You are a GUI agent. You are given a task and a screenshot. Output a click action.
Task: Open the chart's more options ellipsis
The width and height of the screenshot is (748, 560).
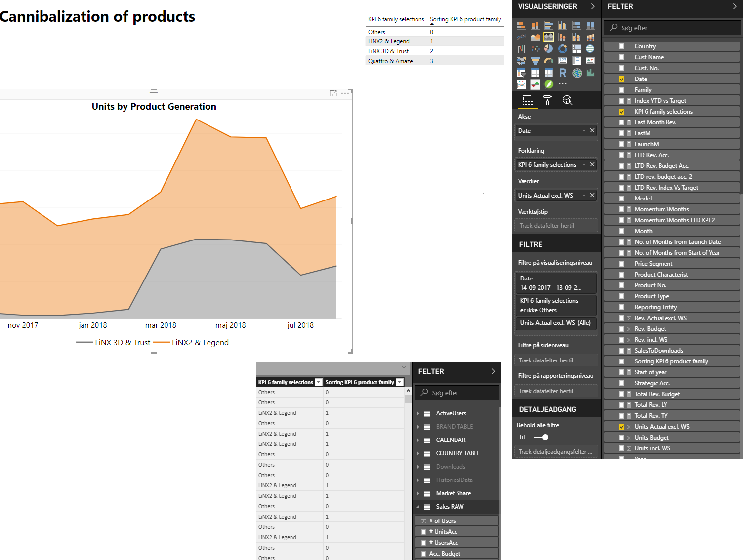pos(345,93)
